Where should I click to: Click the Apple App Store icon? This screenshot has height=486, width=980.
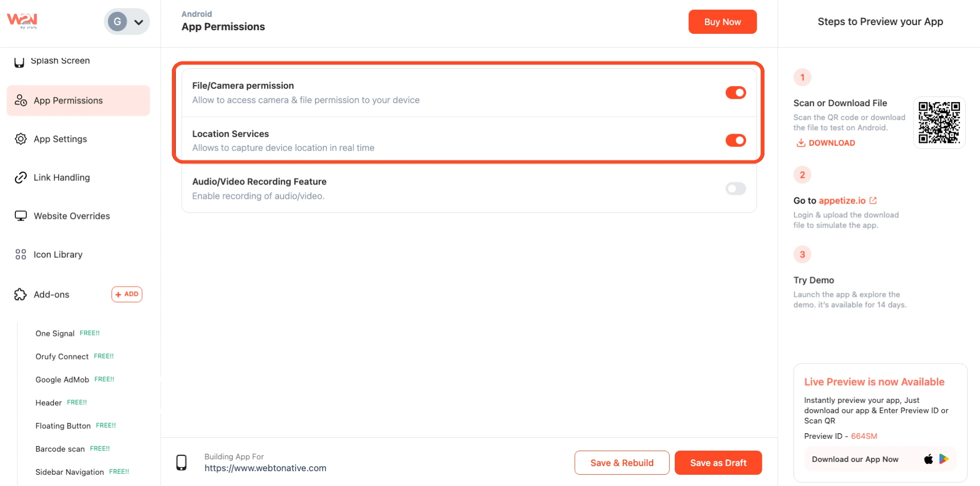928,459
